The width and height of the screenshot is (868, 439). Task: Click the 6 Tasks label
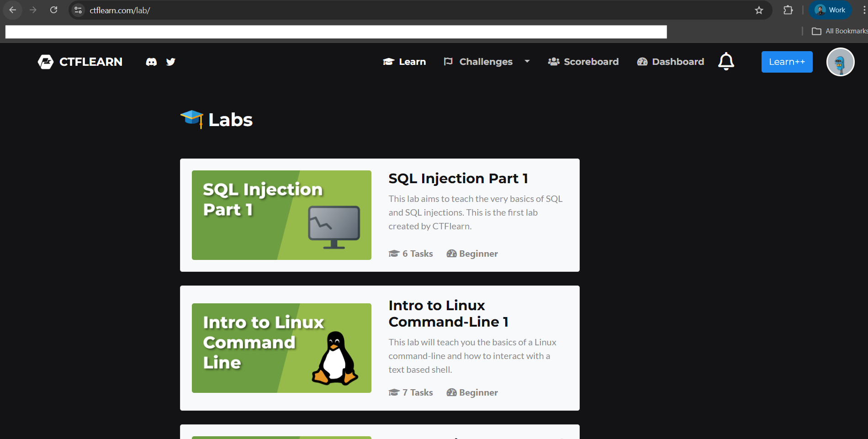pyautogui.click(x=418, y=254)
